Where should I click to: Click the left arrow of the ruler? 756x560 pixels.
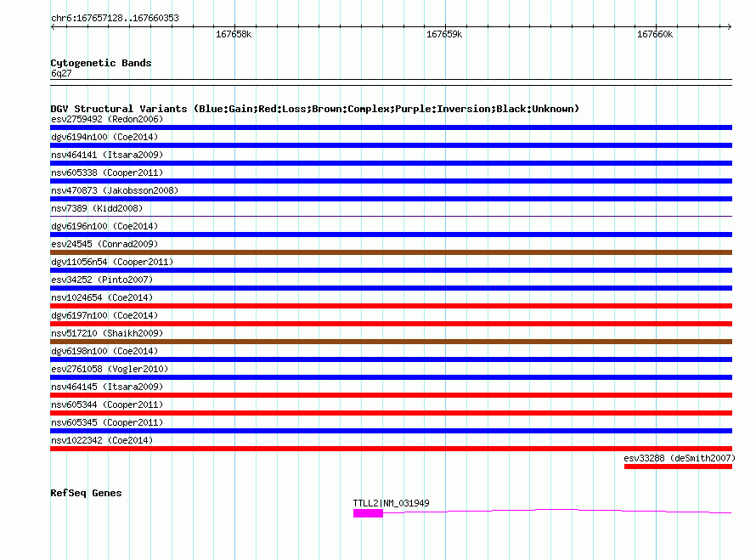pos(53,27)
